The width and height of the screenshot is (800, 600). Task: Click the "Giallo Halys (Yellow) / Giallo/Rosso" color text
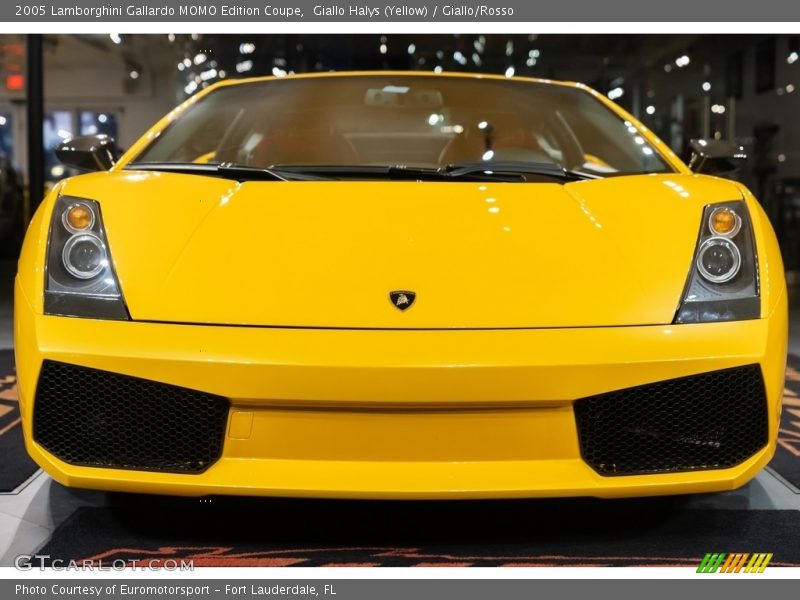point(413,11)
